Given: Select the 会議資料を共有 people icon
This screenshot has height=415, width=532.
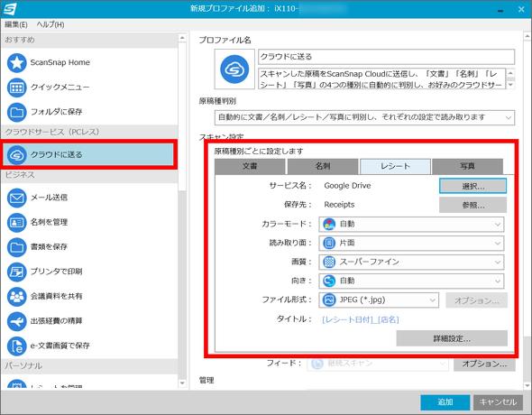Looking at the screenshot, I should click(16, 296).
